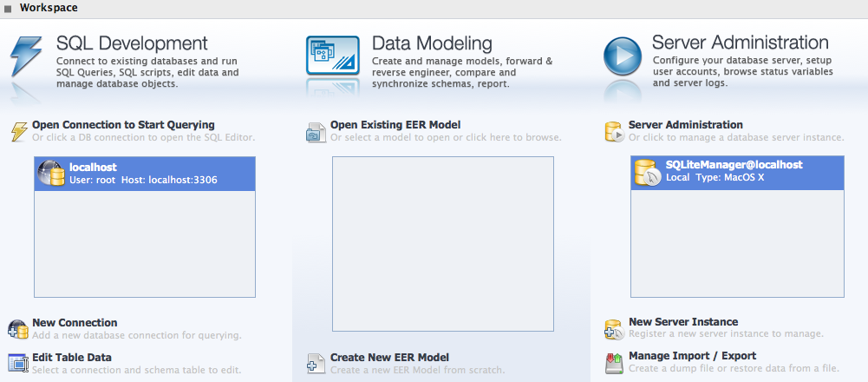
Task: Select the localhost root connection entry
Action: [145, 173]
